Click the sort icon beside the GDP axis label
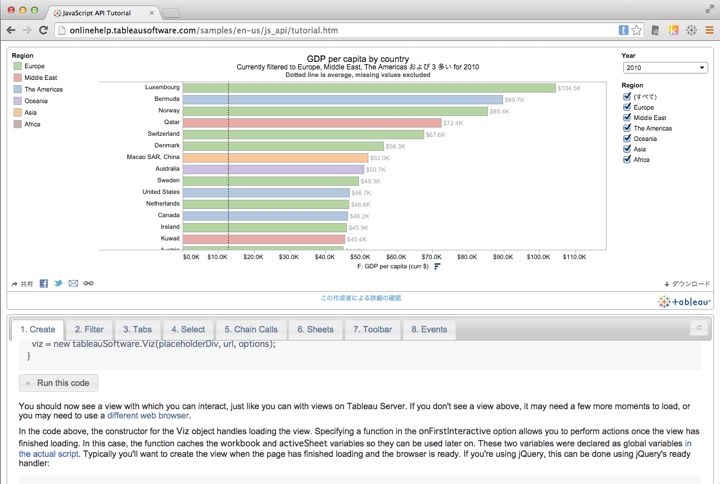Image resolution: width=720 pixels, height=484 pixels. 437,266
